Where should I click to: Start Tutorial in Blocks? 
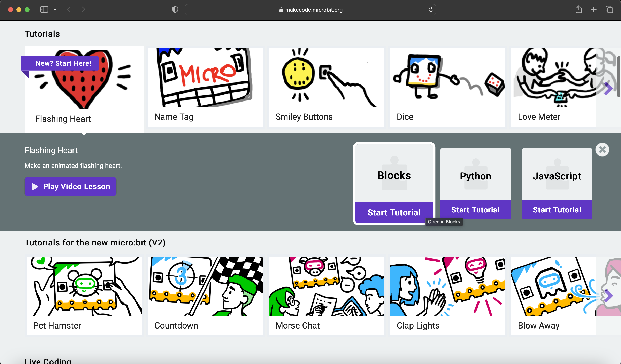coord(394,212)
